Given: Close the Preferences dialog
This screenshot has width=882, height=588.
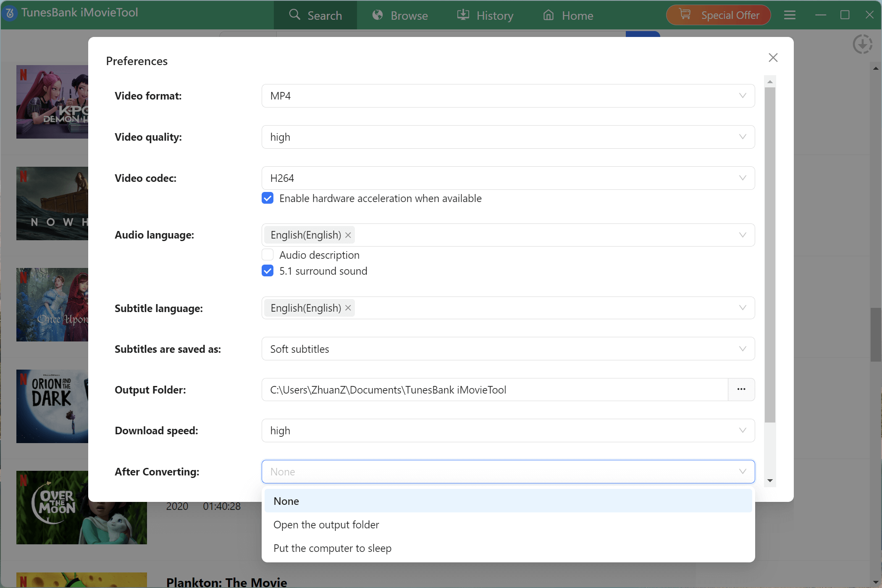Looking at the screenshot, I should 773,58.
